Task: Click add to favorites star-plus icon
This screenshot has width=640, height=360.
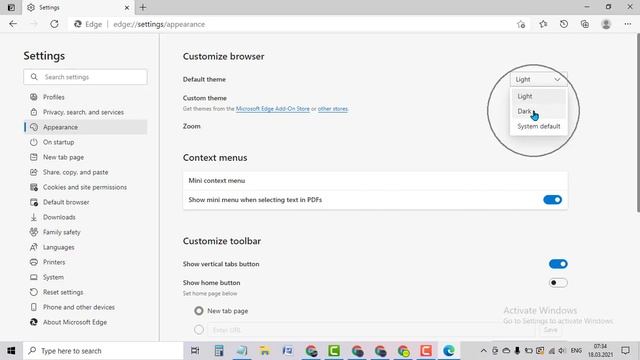Action: tap(521, 24)
